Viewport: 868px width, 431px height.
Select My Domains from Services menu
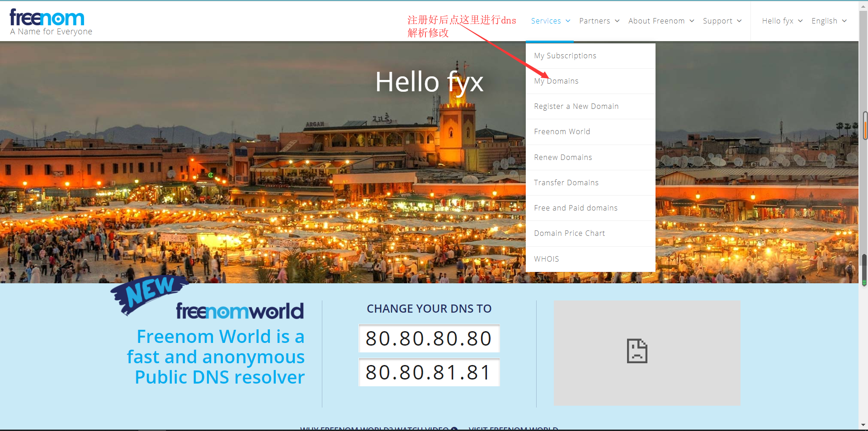[557, 81]
